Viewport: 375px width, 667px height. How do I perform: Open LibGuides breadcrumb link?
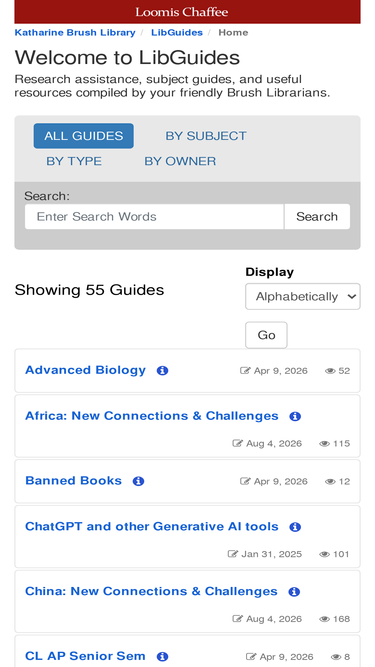click(177, 32)
